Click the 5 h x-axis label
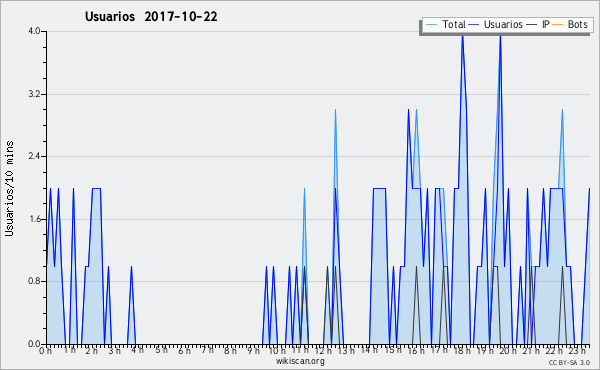This screenshot has width=600, height=370. pos(161,350)
